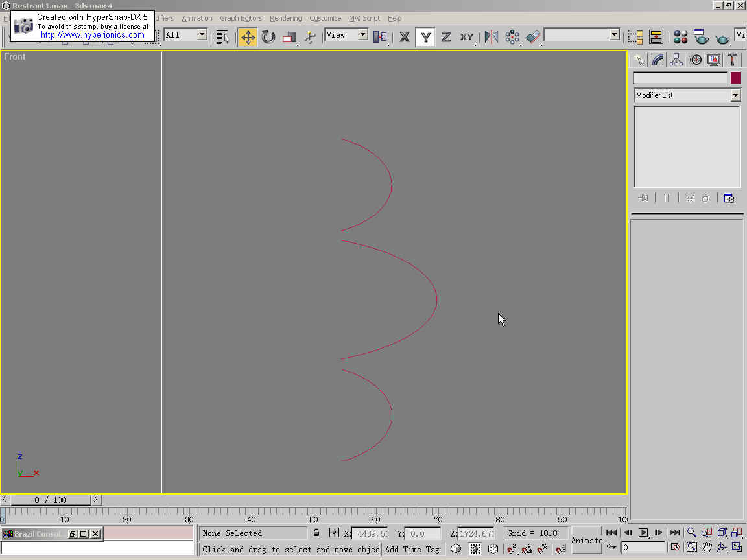The width and height of the screenshot is (747, 560).
Task: Toggle the spinner snap
Action: click(x=561, y=548)
